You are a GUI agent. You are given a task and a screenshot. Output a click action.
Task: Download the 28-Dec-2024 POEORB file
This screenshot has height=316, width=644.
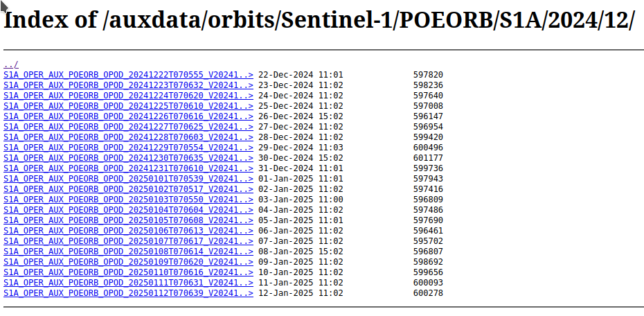128,137
